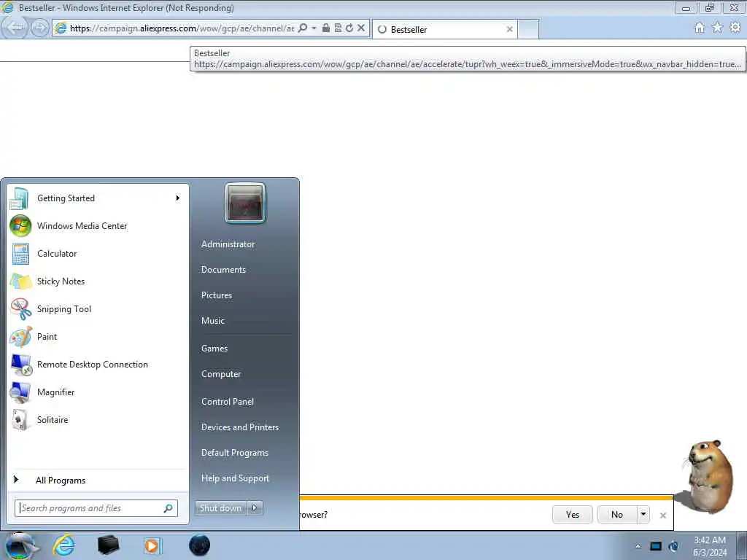Click the user account picture
The height and width of the screenshot is (560, 747).
click(245, 203)
